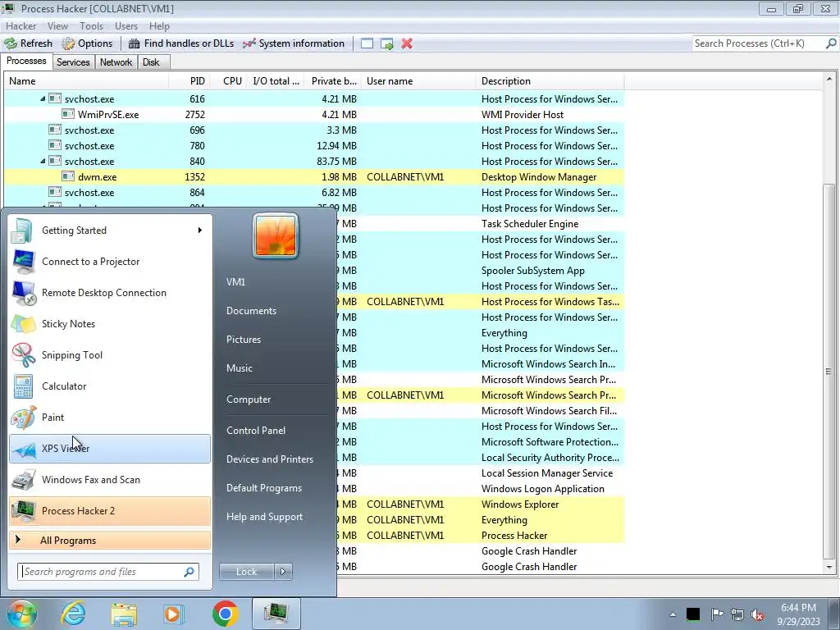Expand Getting Started submenu arrow
The width and height of the screenshot is (840, 630).
click(200, 231)
